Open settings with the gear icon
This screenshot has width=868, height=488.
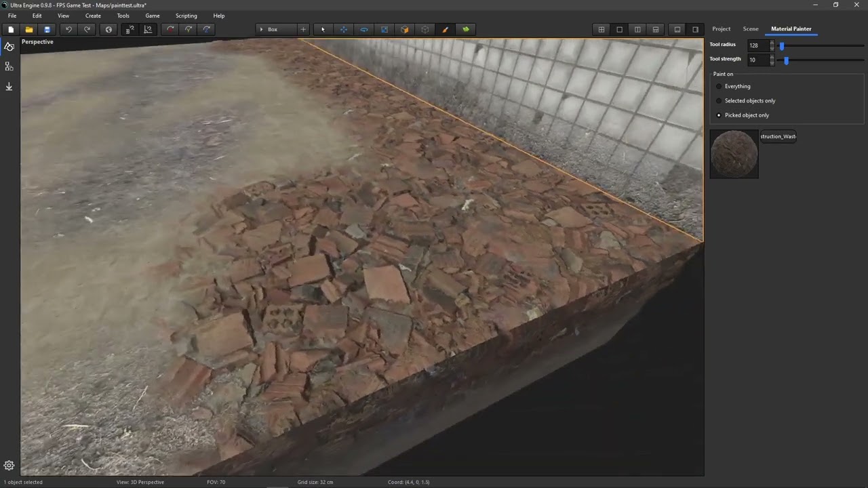(x=9, y=466)
